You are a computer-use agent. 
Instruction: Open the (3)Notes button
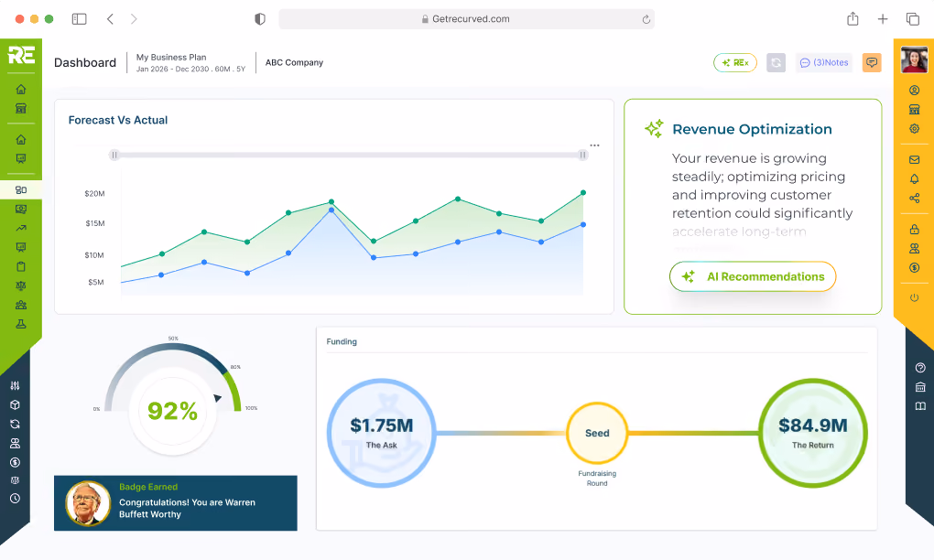click(824, 62)
